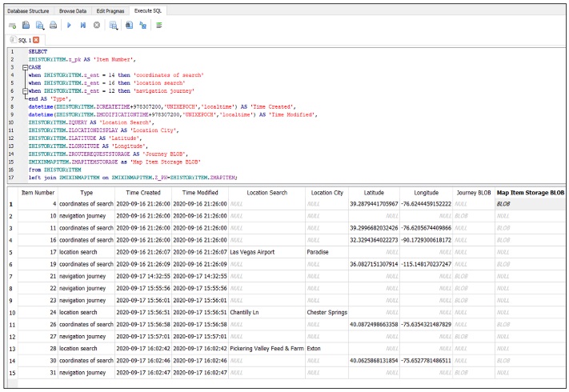This screenshot has width=569, height=392.
Task: Close the SQL 1 editor tab
Action: (35, 39)
